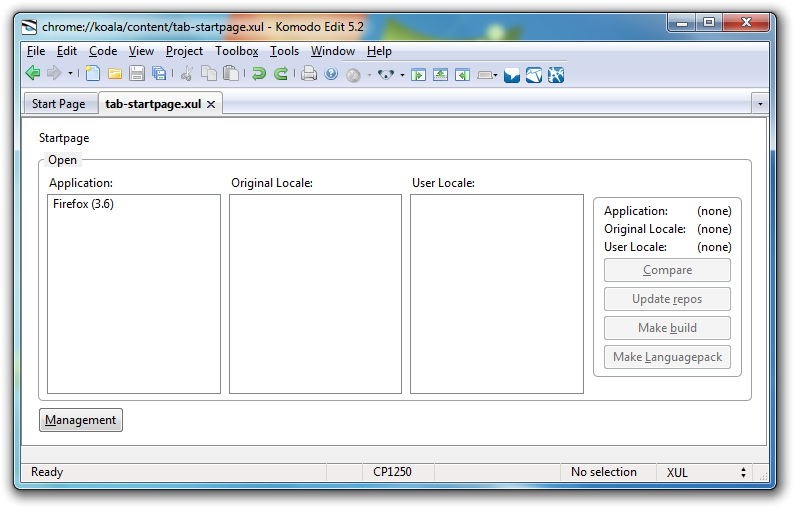The height and width of the screenshot is (509, 794).
Task: Toggle the left pane icon
Action: click(418, 75)
